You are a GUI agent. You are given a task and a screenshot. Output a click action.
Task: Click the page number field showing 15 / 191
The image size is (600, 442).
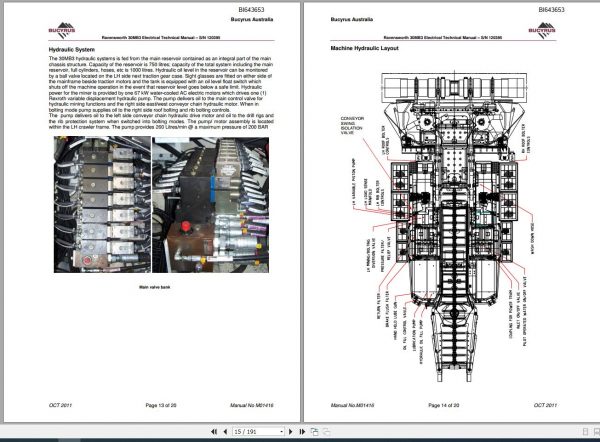256,432
